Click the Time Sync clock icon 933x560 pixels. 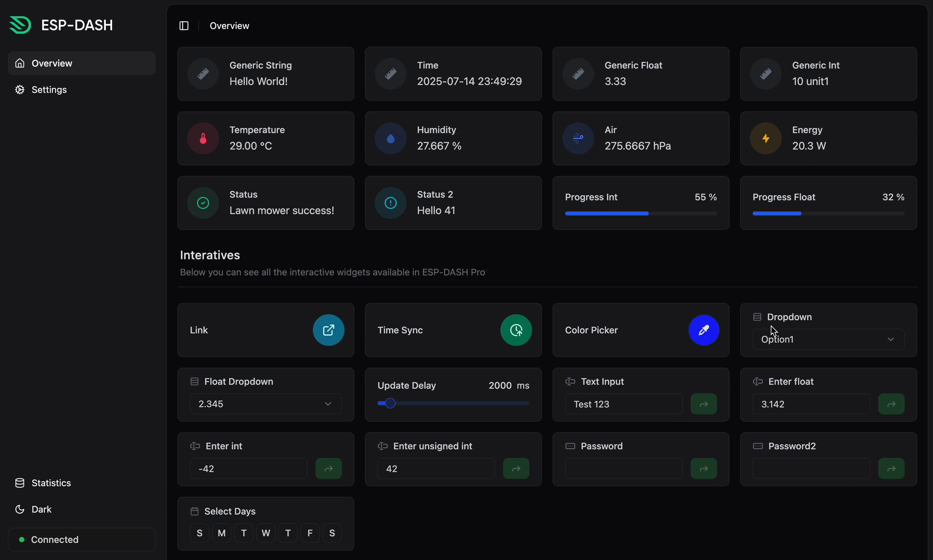click(516, 330)
